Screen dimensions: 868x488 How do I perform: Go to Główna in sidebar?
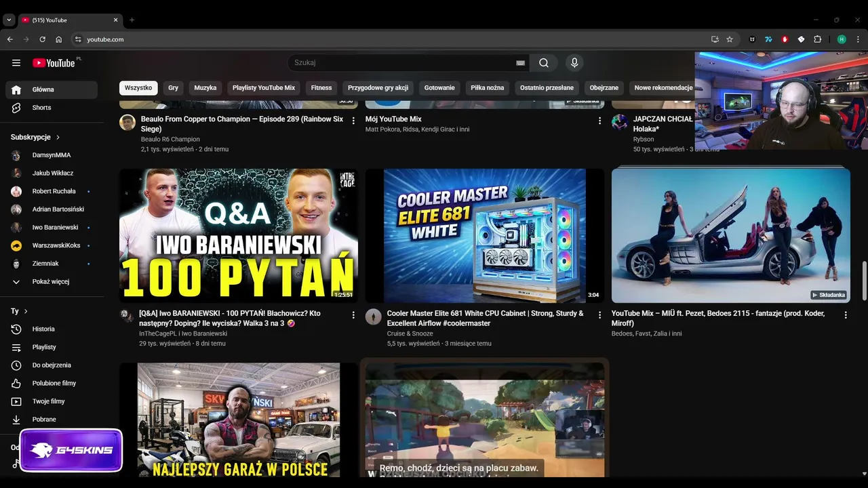52,89
